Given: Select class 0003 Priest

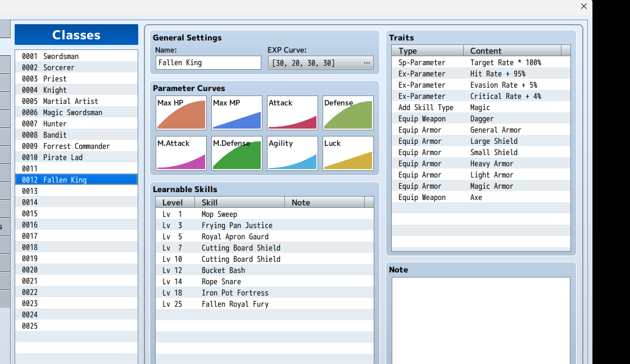Looking at the screenshot, I should (x=76, y=79).
